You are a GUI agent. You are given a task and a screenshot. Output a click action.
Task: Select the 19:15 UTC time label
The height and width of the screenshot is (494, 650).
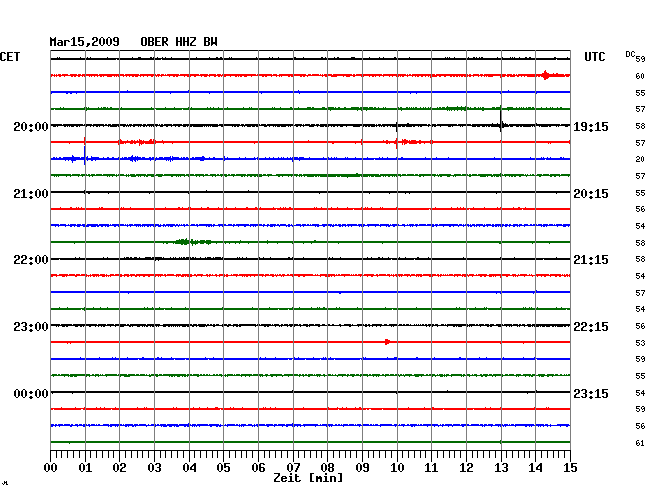coord(591,126)
